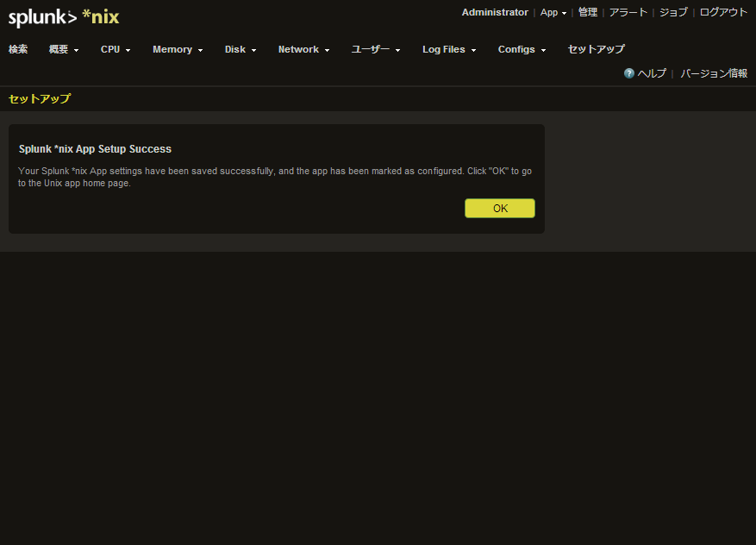The height and width of the screenshot is (545, 756).
Task: Go to セットアップ in navigation bar
Action: click(596, 49)
